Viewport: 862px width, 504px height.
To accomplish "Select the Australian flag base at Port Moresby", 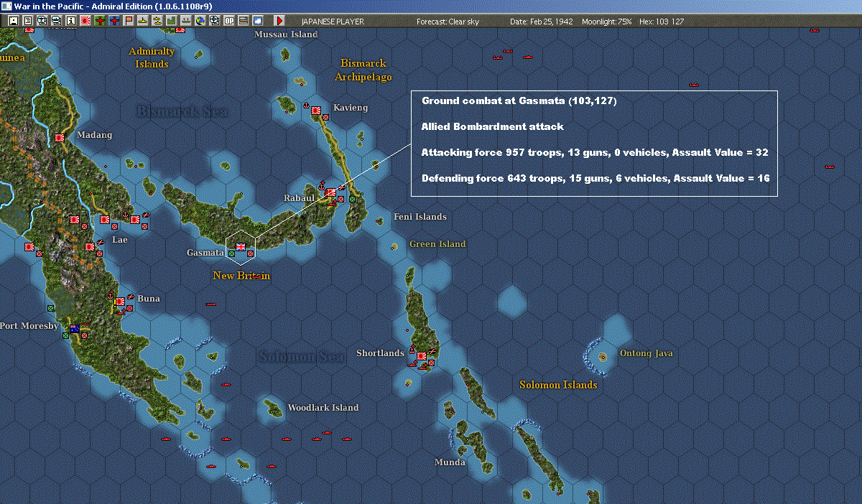I will tap(74, 330).
